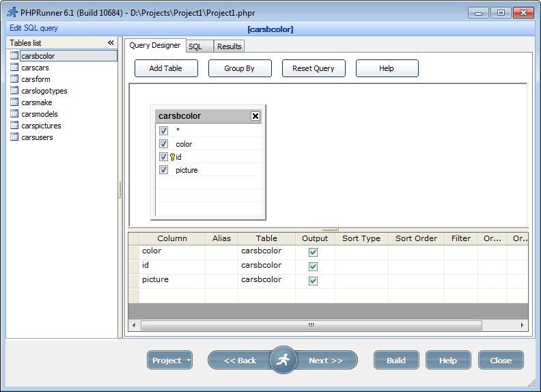Screen dimensions: 541x392
Task: Remove carsbcolor table box with X button
Action: click(255, 116)
